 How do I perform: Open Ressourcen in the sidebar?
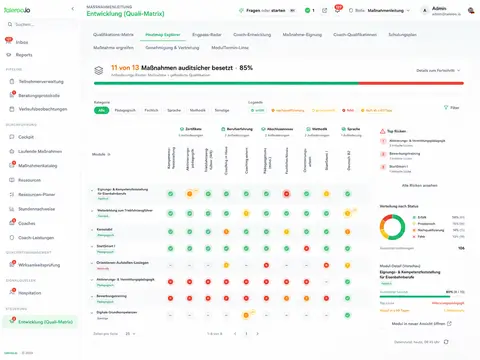[x=29, y=180]
